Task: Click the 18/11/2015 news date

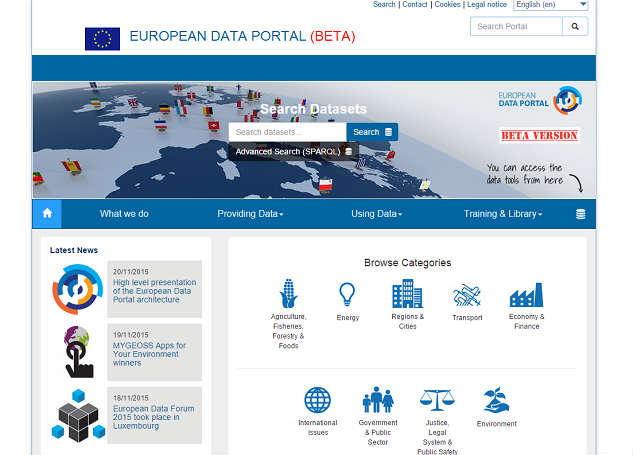Action: [x=130, y=398]
